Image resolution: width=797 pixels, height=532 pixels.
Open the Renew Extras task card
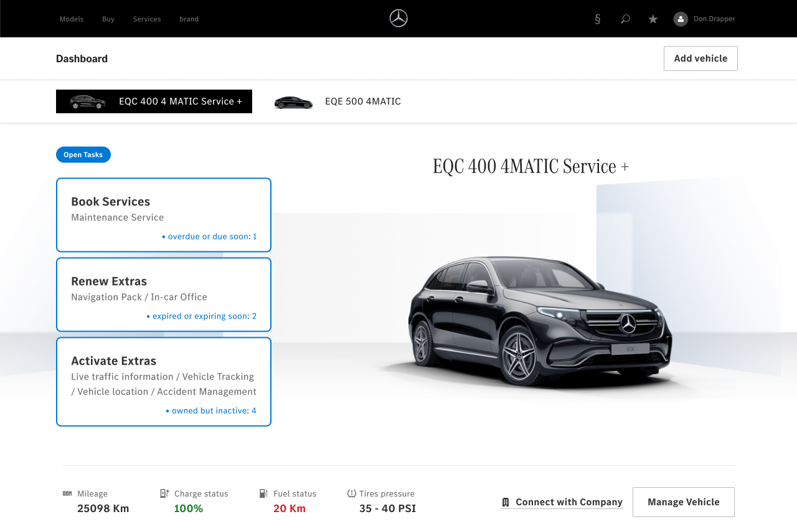pos(164,294)
